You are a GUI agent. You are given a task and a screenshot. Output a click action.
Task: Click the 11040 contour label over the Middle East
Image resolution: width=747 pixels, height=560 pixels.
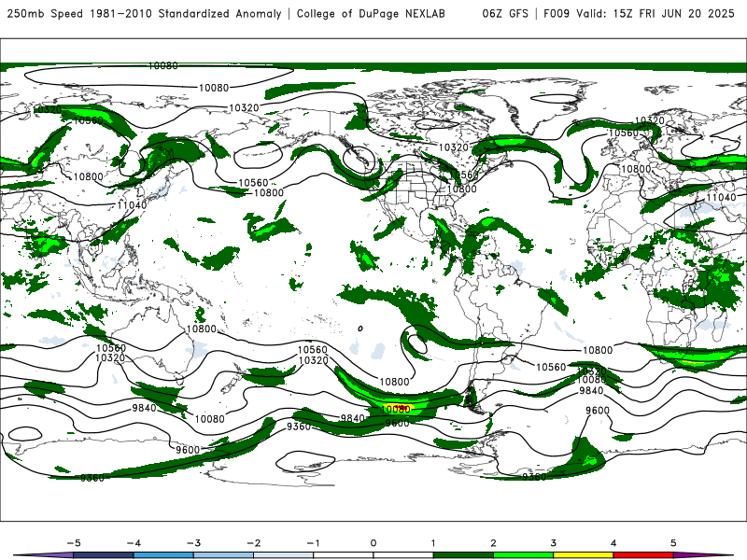point(721,197)
